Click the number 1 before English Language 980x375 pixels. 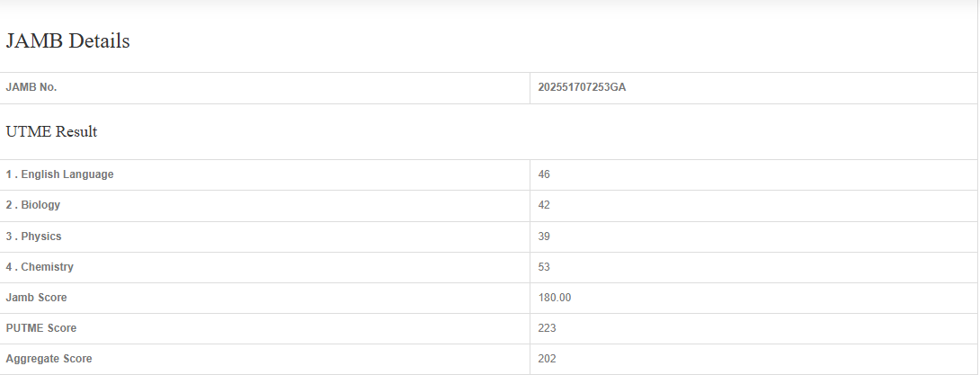pyautogui.click(x=9, y=174)
